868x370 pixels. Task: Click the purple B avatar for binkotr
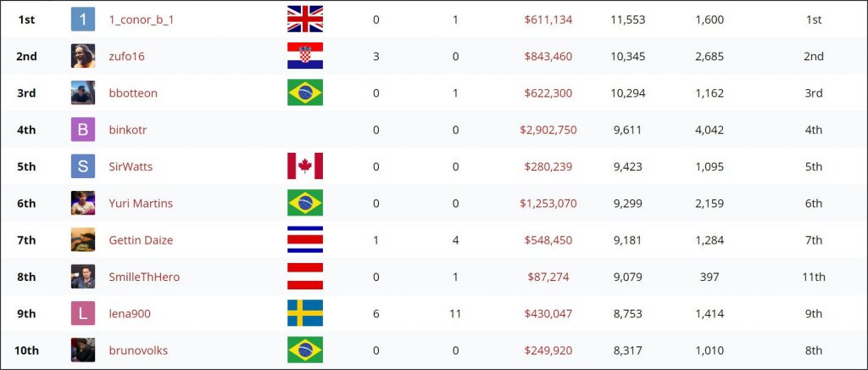[x=83, y=130]
